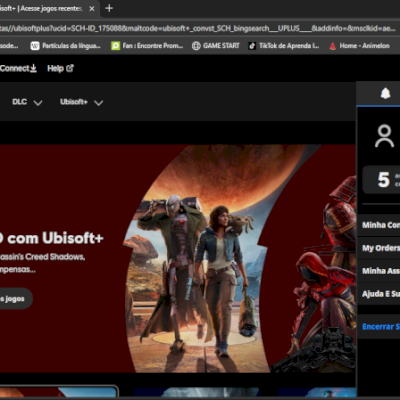The image size is (400, 400).
Task: Open the TikTok de Aprenda bookmark
Action: click(284, 46)
